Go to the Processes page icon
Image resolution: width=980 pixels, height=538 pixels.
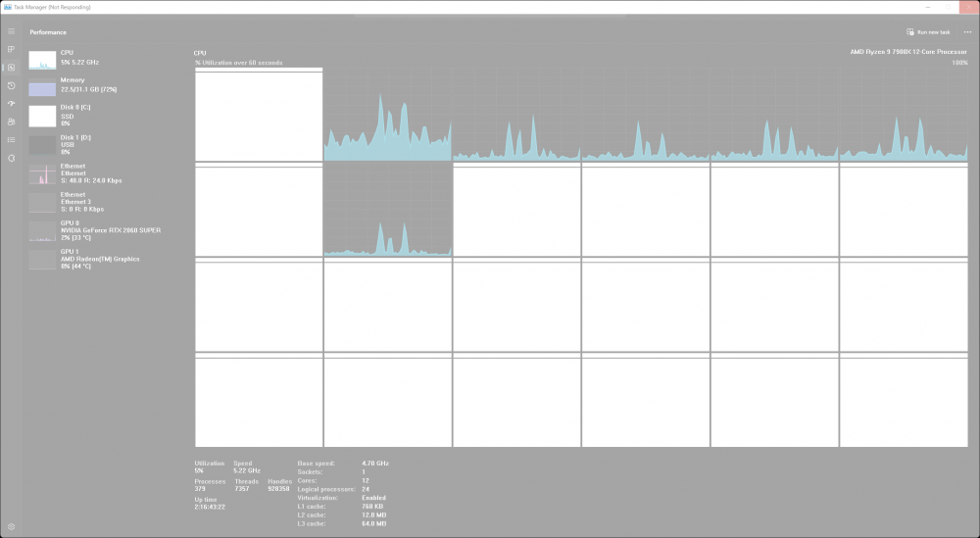11,49
